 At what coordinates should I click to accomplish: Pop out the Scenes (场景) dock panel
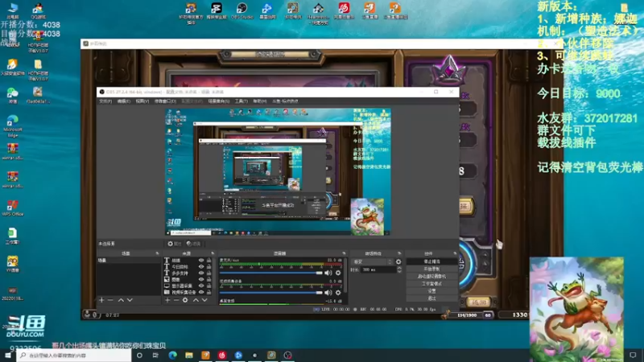click(157, 253)
